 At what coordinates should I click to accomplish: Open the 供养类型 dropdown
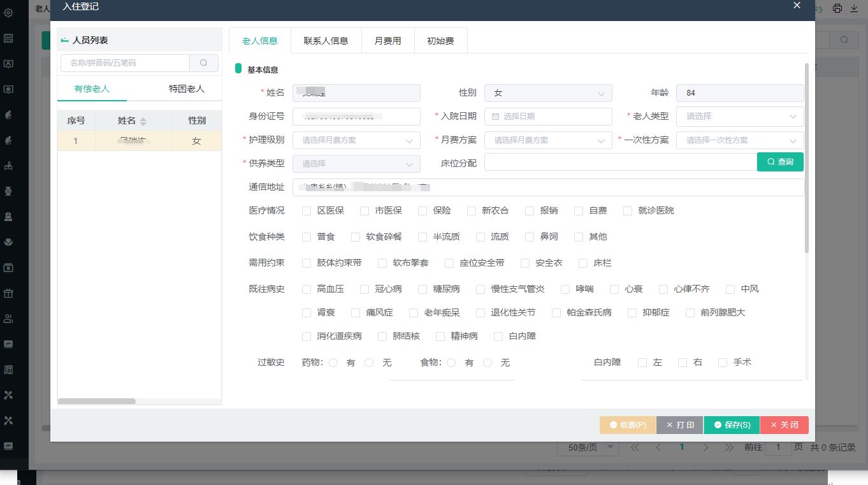pos(356,163)
